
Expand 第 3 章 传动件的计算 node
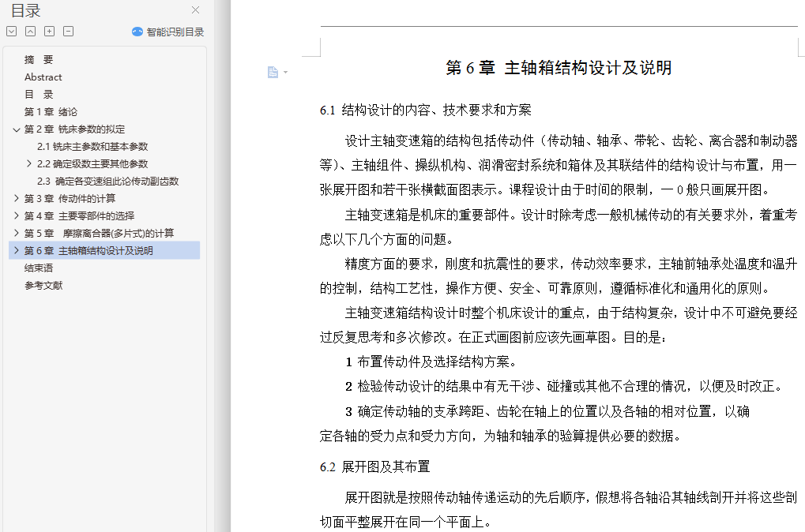tap(17, 198)
